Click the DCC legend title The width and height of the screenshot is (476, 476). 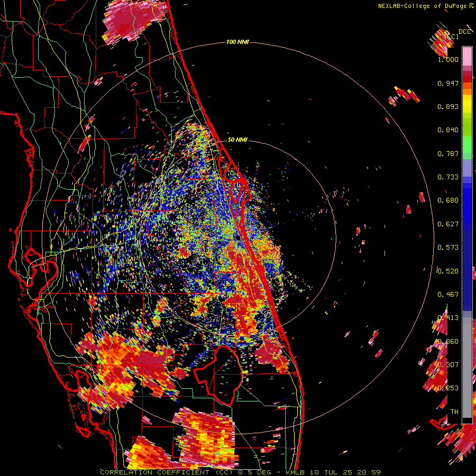[464, 32]
